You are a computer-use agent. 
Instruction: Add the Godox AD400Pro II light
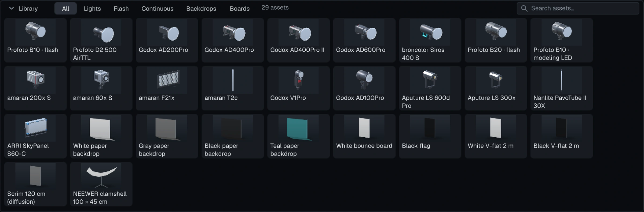point(298,40)
